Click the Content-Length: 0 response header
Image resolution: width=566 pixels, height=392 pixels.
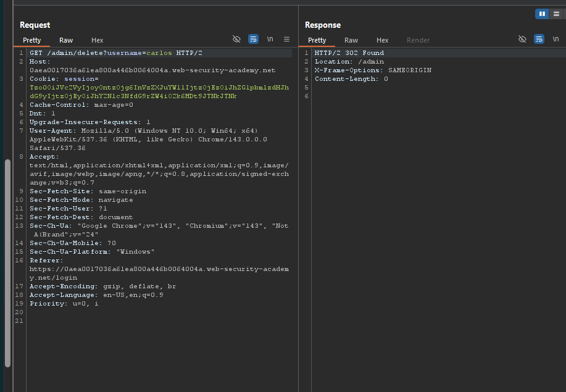[x=352, y=79]
